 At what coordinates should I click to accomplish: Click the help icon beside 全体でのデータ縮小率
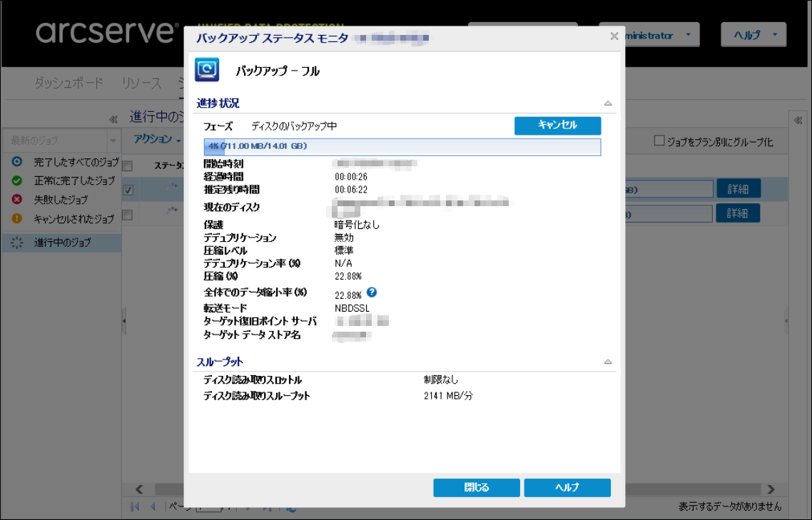372,292
